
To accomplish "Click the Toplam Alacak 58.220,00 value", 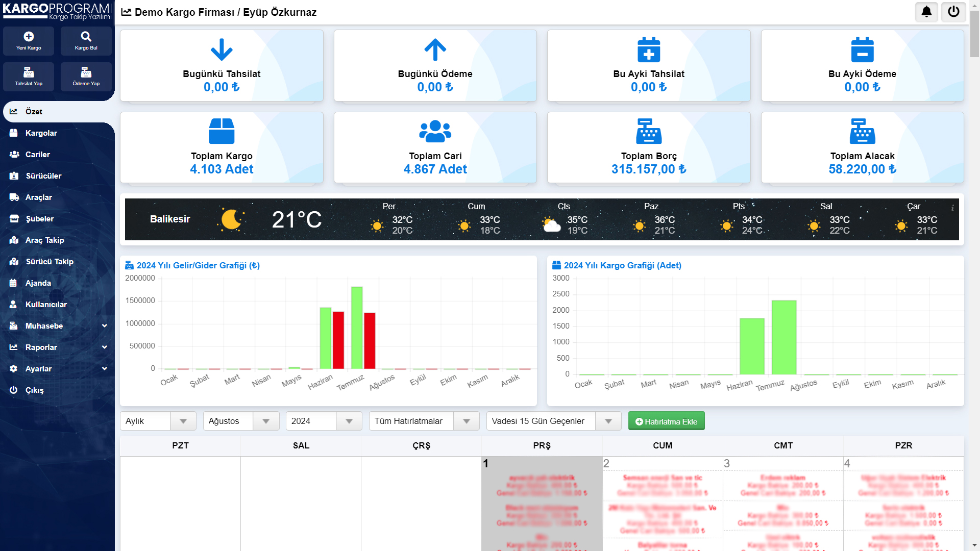I will tap(862, 169).
